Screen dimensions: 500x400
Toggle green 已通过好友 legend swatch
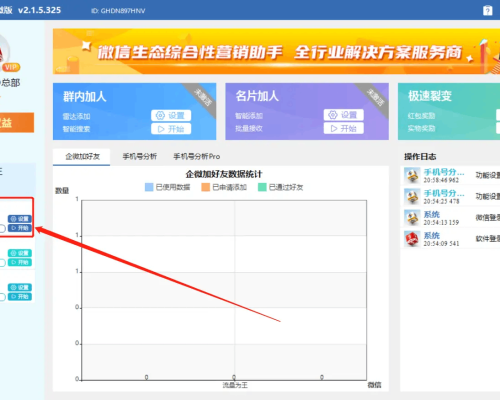(x=262, y=187)
